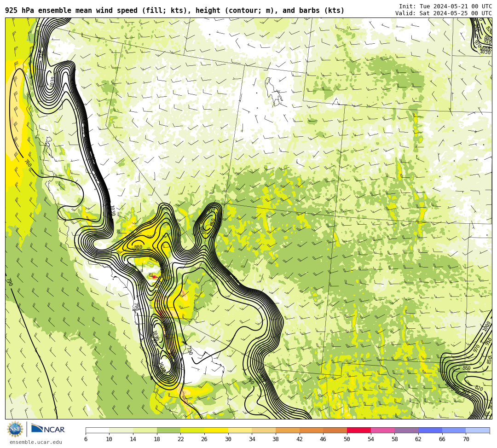Click the colorbar tick label '38'
The image size is (497, 448).
coord(276,439)
